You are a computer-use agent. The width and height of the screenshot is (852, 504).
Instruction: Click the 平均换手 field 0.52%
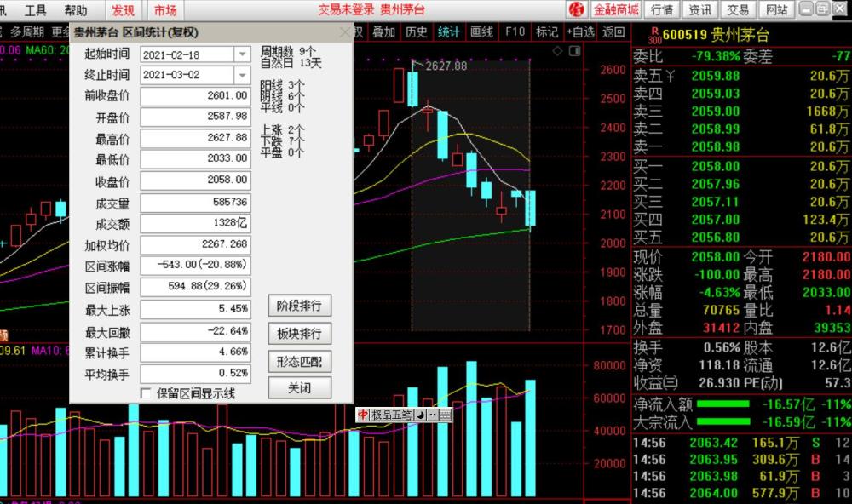pyautogui.click(x=196, y=373)
